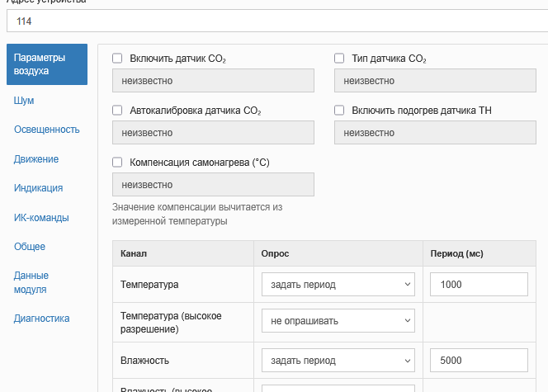Open the «Общее» tab
Viewport: 548px width, 392px height.
point(30,247)
